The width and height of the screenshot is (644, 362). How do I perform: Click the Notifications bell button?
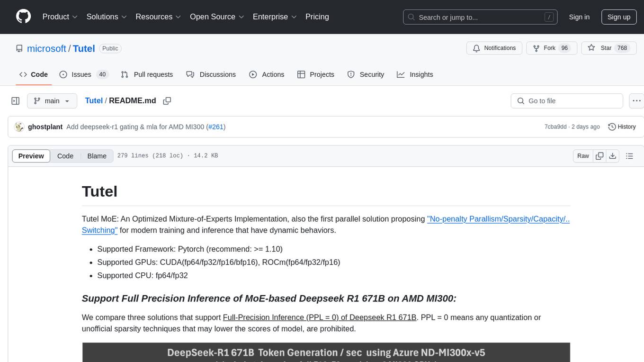tap(494, 48)
